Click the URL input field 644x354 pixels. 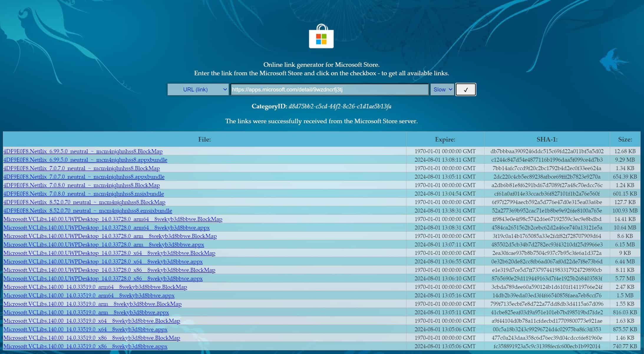pos(329,89)
